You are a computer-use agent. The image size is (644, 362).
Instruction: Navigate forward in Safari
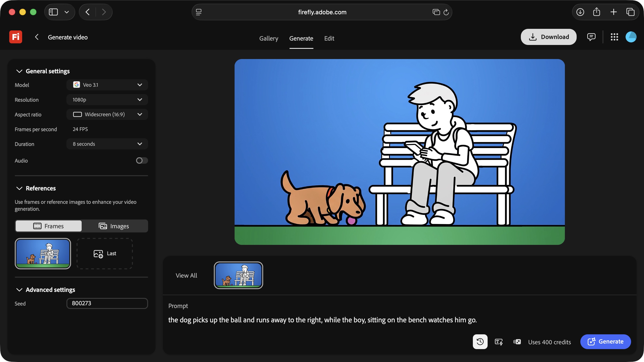[104, 12]
